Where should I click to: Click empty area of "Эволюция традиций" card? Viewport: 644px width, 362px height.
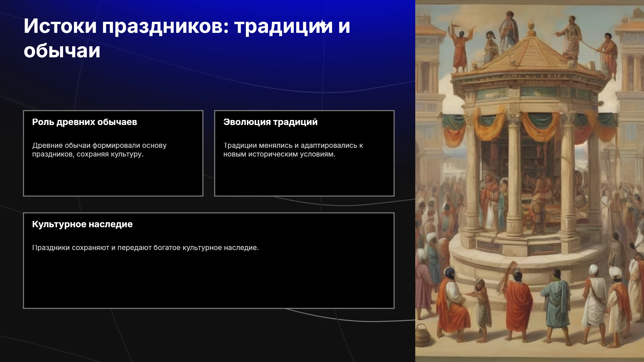pos(304,178)
